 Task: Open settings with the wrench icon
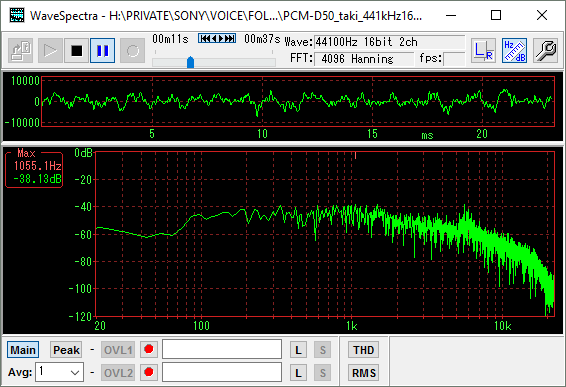(545, 51)
